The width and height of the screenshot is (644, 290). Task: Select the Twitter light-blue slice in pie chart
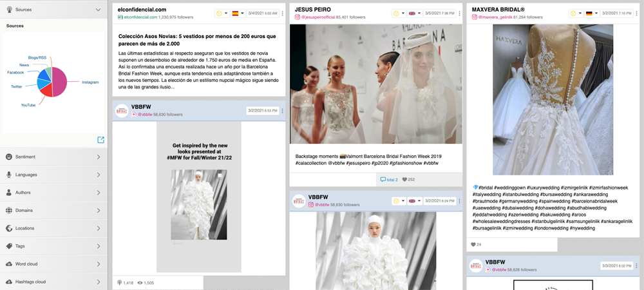pos(43,83)
